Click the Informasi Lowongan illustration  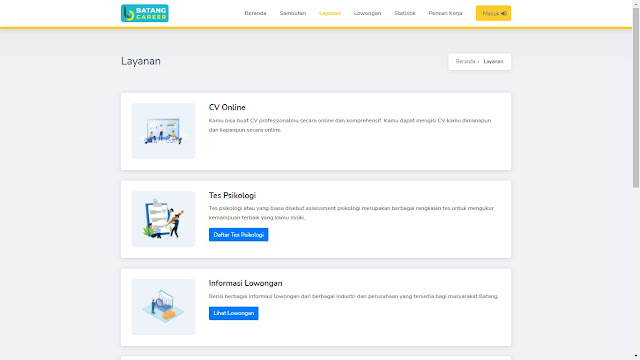[x=163, y=307]
